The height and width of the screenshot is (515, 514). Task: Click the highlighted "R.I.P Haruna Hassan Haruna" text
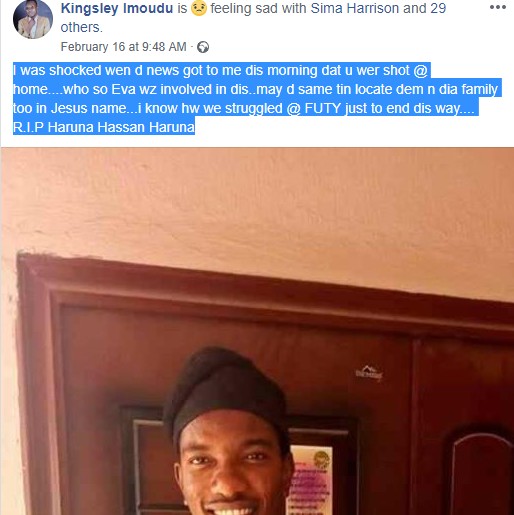tap(104, 127)
